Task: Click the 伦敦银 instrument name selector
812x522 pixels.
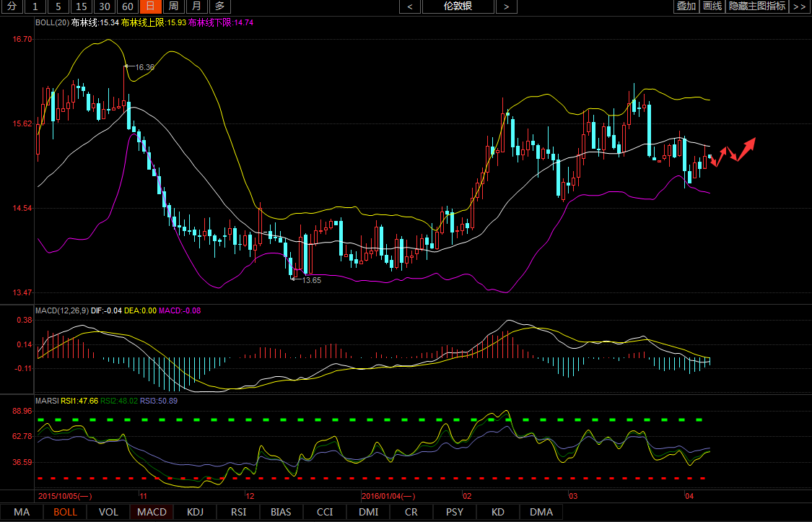Action: [x=458, y=6]
